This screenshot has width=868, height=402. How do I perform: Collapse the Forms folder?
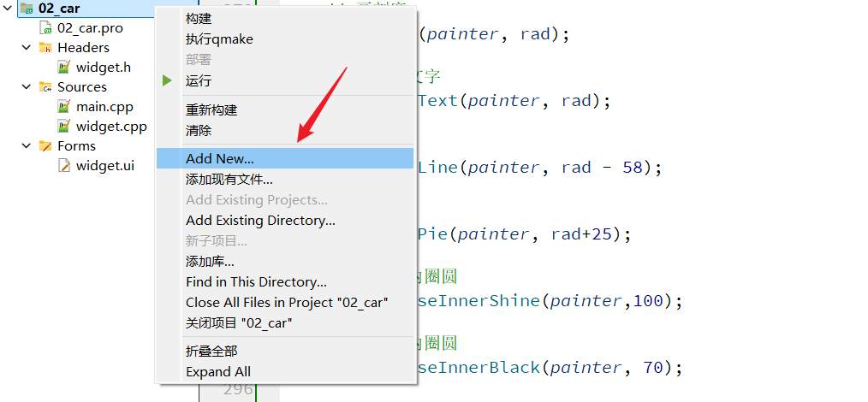pyautogui.click(x=26, y=146)
